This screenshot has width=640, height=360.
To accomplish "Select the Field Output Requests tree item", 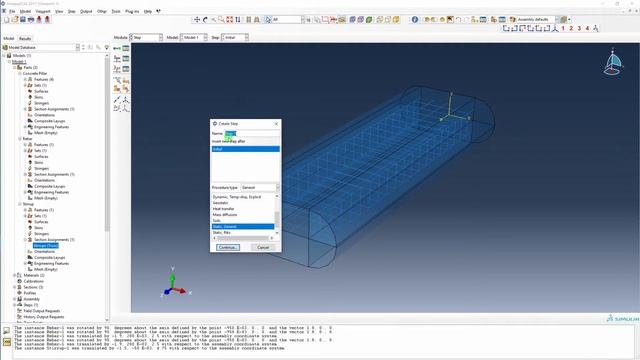I will 41,311.
